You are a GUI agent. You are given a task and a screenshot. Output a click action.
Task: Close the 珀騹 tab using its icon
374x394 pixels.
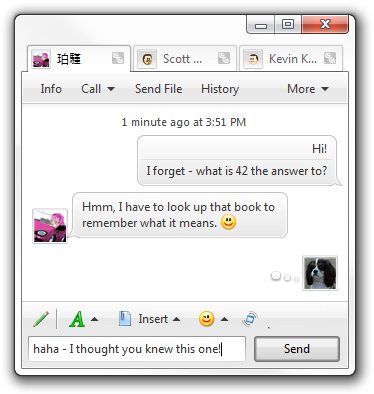click(118, 58)
